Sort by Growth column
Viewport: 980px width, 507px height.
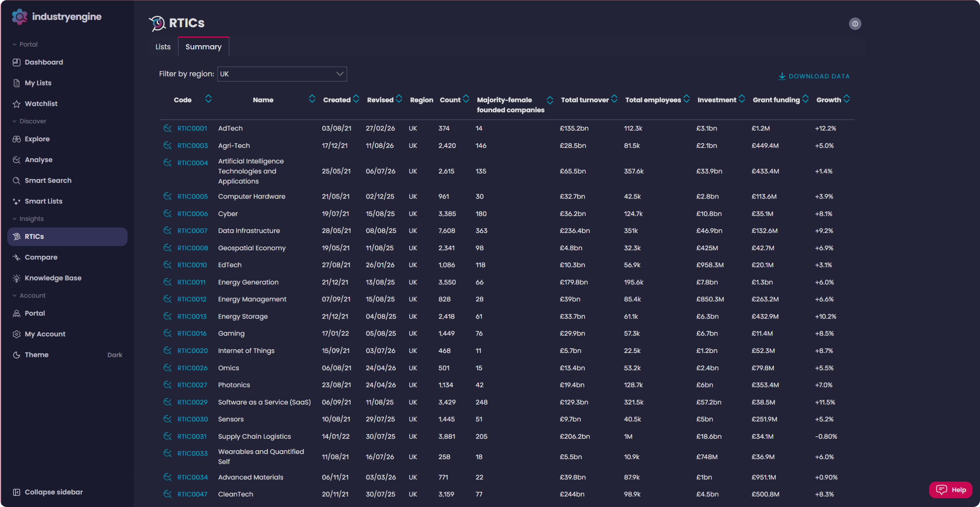846,99
